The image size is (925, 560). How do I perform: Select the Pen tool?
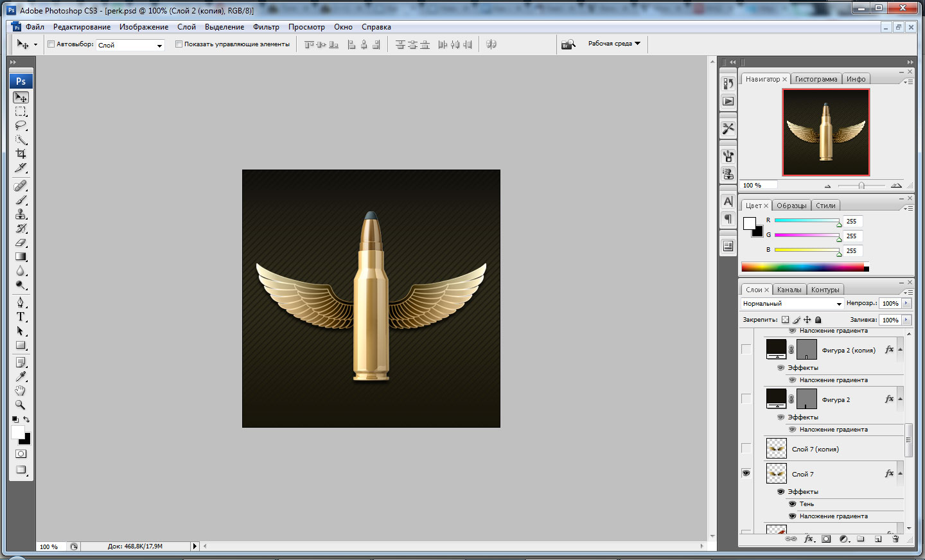[x=21, y=302]
